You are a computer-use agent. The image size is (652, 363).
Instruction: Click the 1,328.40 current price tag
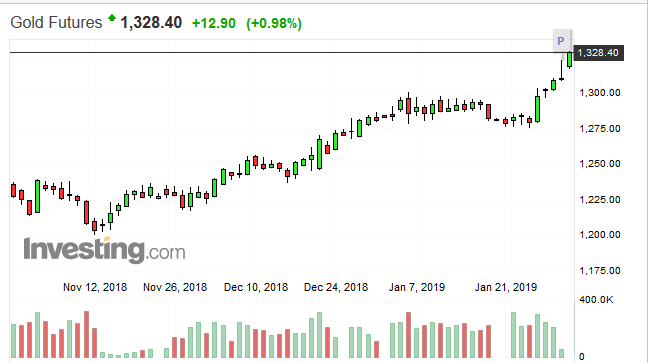(x=598, y=53)
